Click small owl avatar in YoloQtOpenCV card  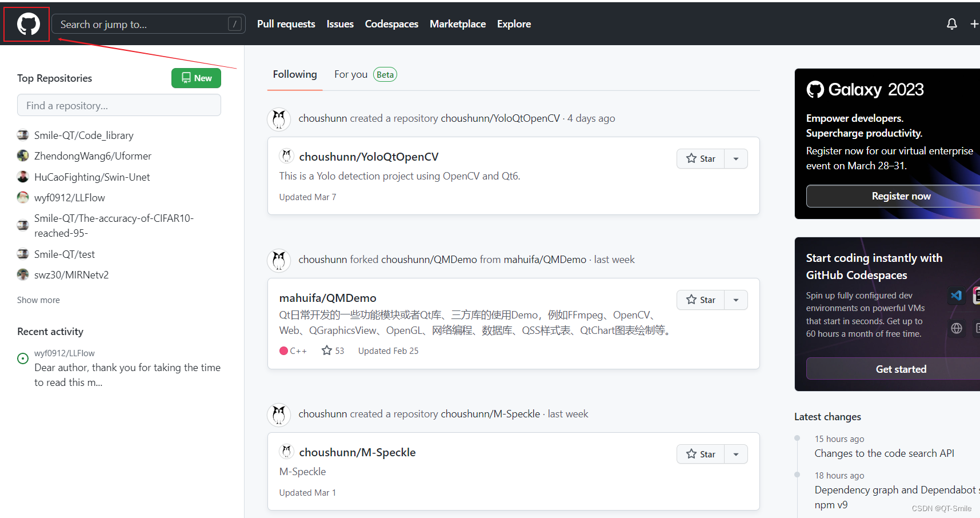(x=286, y=156)
